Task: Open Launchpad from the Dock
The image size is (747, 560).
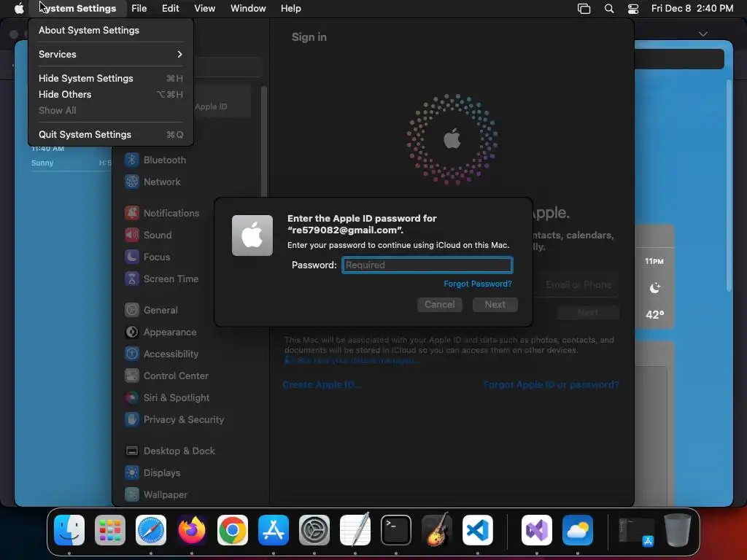Action: coord(110,530)
